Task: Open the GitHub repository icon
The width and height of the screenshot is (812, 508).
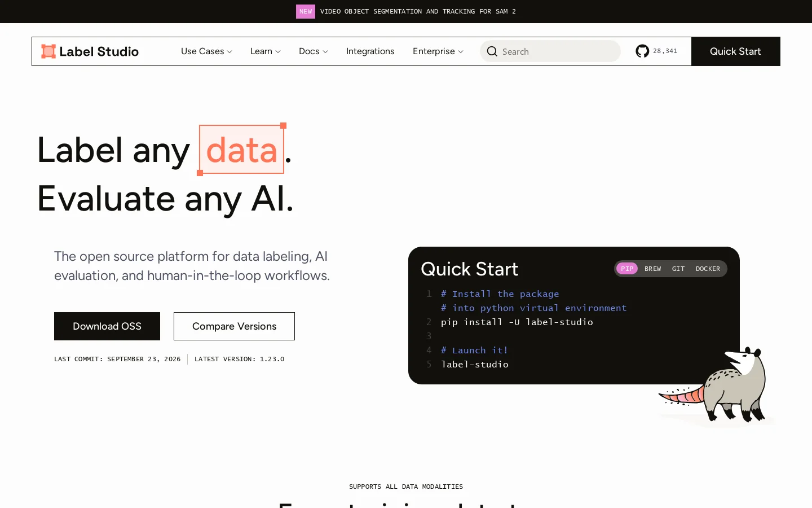Action: pyautogui.click(x=642, y=51)
